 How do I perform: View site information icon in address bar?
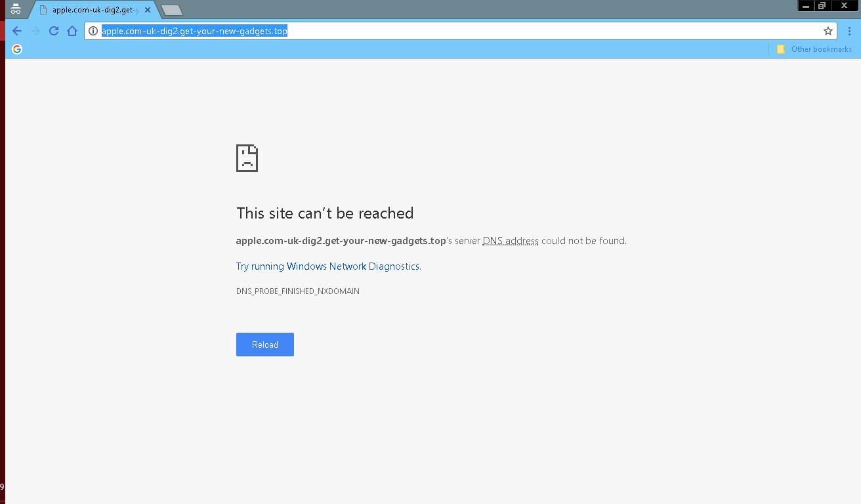click(x=93, y=31)
